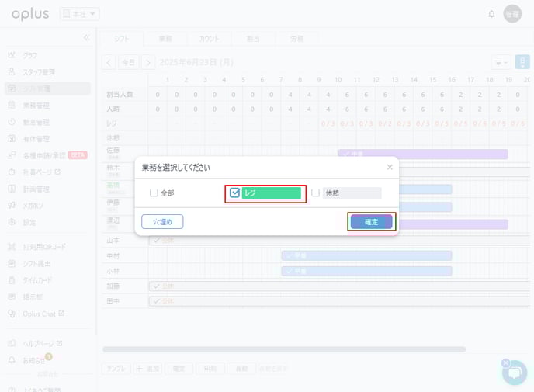534x392 pixels.
Task: Check the 全部 checkbox
Action: 154,193
